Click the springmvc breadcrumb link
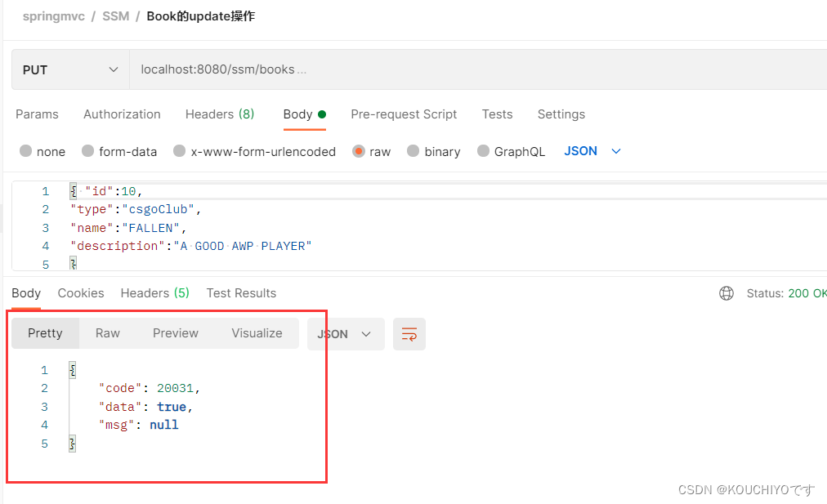Viewport: 827px width, 504px height. [54, 16]
